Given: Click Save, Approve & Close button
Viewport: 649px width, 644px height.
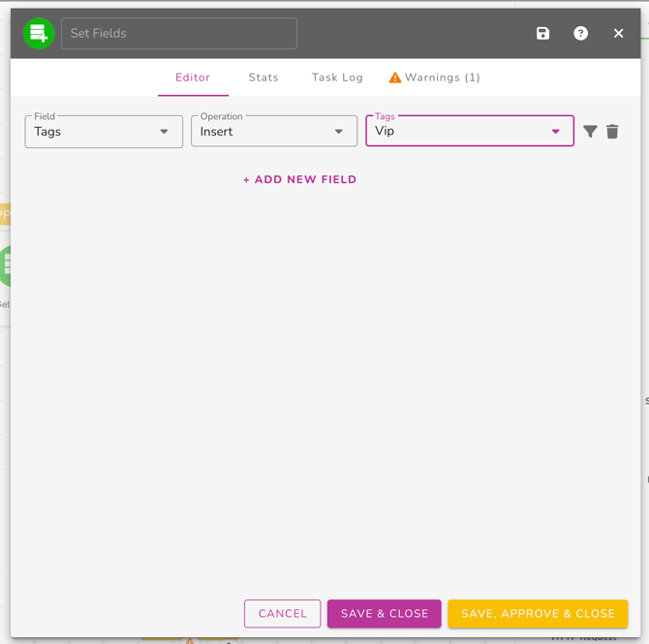Looking at the screenshot, I should click(538, 613).
